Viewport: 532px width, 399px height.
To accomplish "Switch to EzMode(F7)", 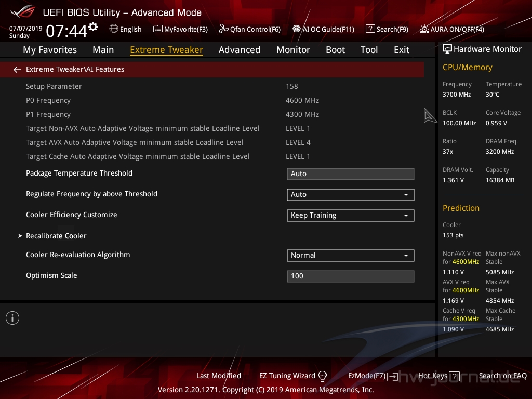I will [x=367, y=376].
